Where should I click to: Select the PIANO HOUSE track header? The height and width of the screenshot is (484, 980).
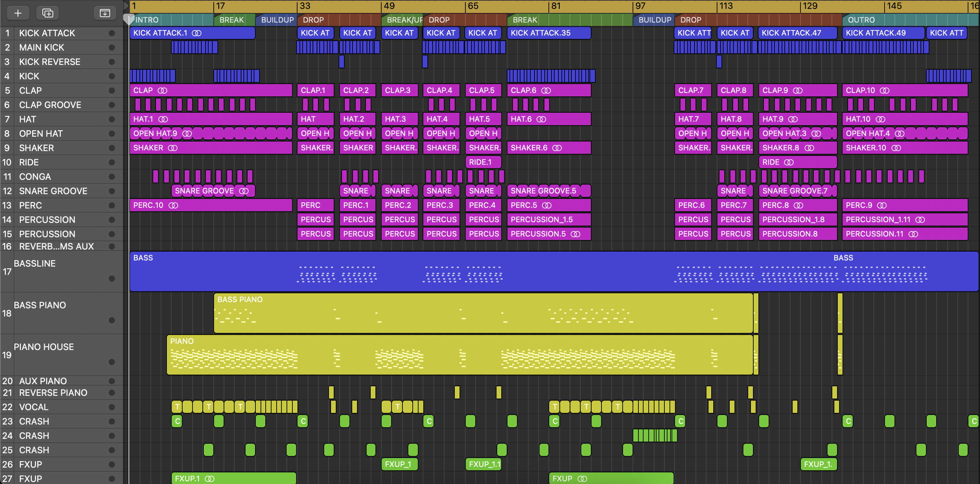[44, 347]
